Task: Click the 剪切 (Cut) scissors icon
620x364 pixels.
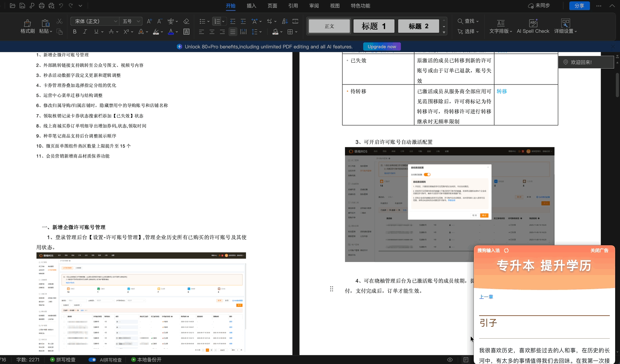Action: point(59,21)
